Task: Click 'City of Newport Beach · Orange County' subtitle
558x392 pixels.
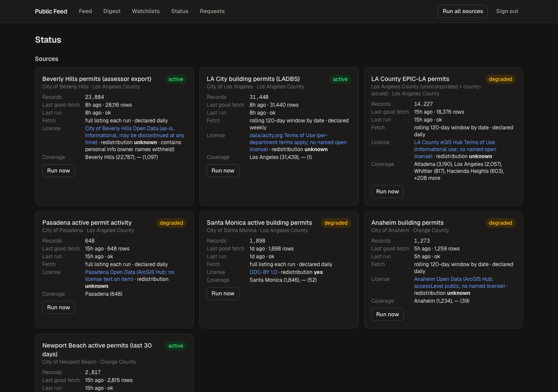Action: coord(89,362)
